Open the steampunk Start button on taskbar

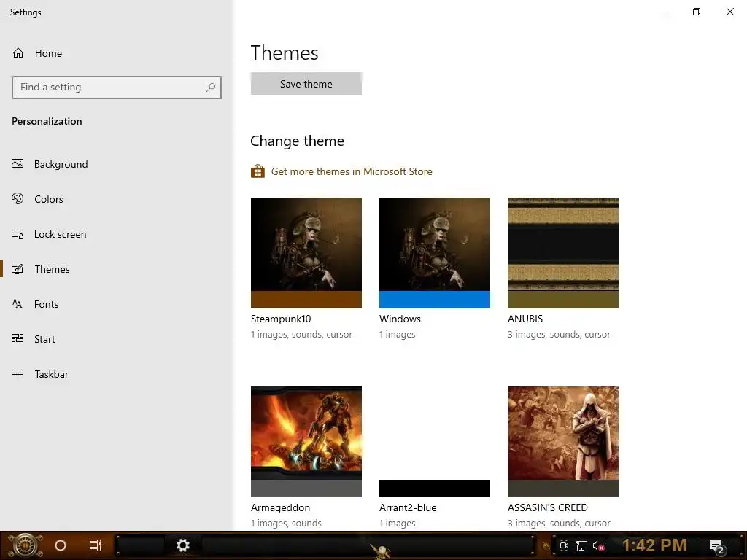(26, 545)
